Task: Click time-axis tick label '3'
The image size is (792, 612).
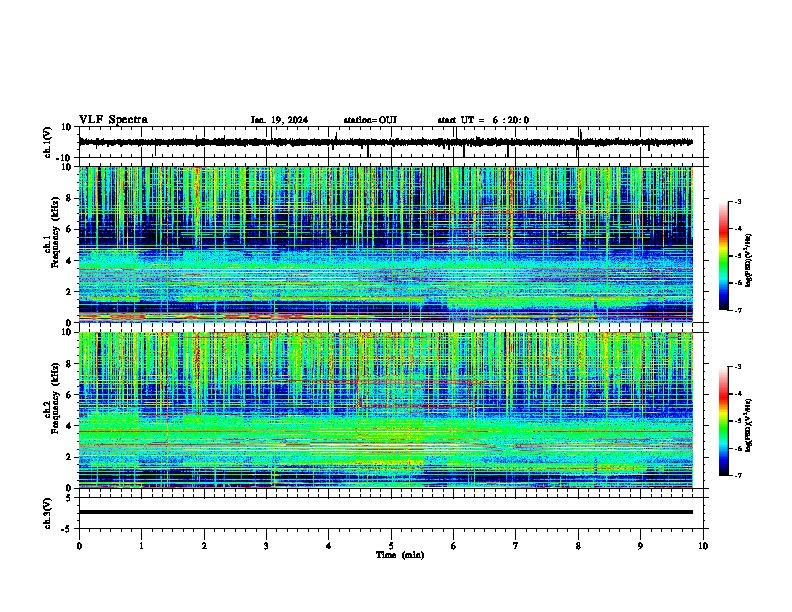Action: (266, 546)
